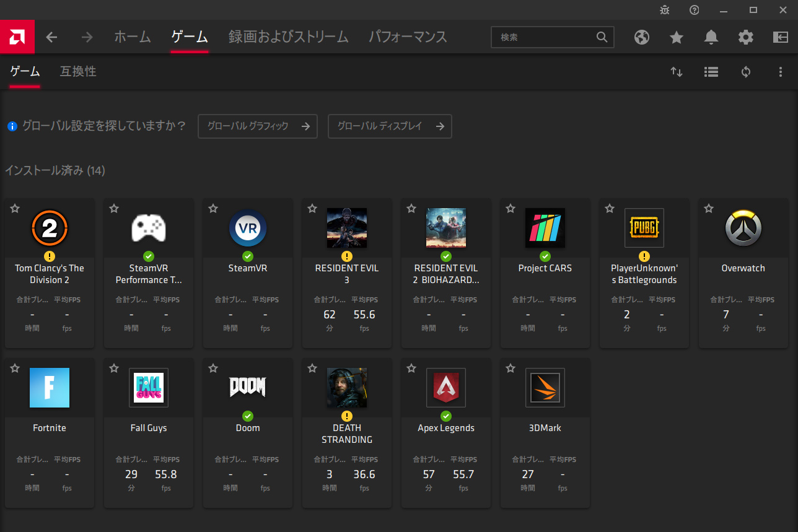This screenshot has width=798, height=532.
Task: Open the DEATH STRANDING thumbnail
Action: coord(347,388)
